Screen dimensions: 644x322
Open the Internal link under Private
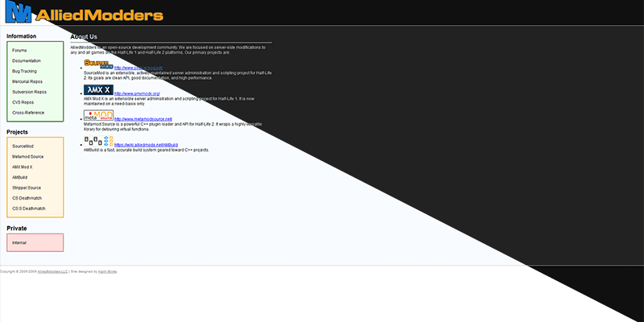coord(19,243)
